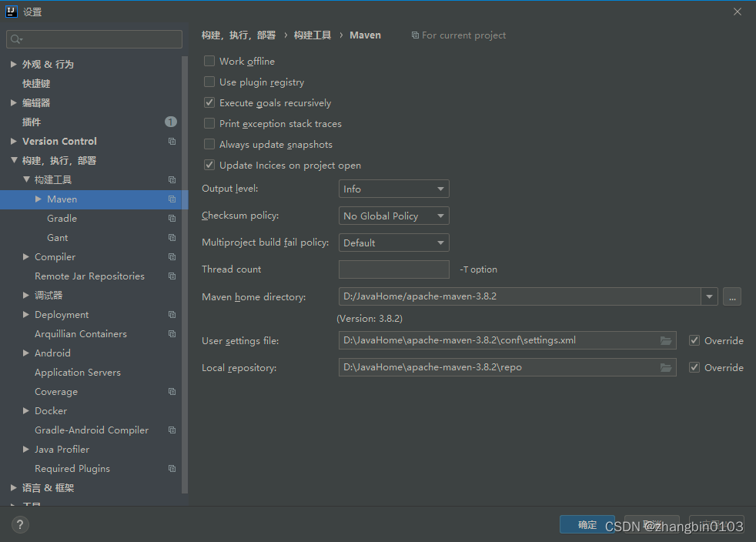756x542 pixels.
Task: Select Gradle in build tools
Action: coord(62,219)
